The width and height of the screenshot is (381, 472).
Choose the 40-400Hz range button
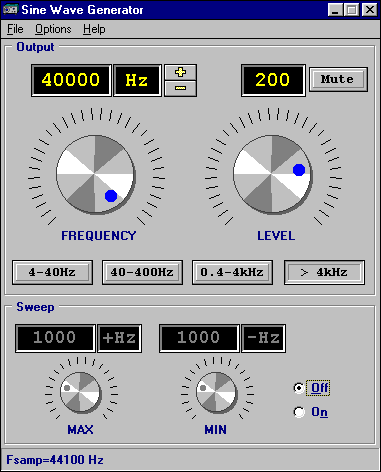tap(142, 272)
